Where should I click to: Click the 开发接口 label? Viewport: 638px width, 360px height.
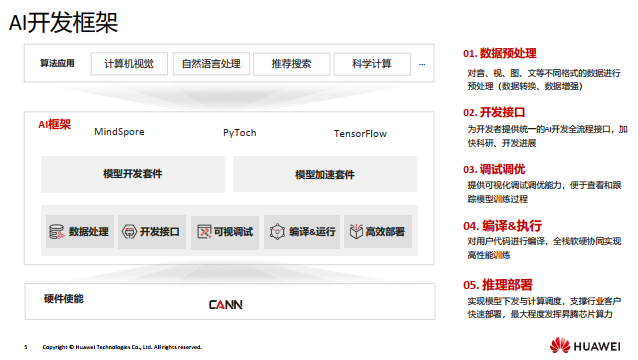click(x=160, y=232)
